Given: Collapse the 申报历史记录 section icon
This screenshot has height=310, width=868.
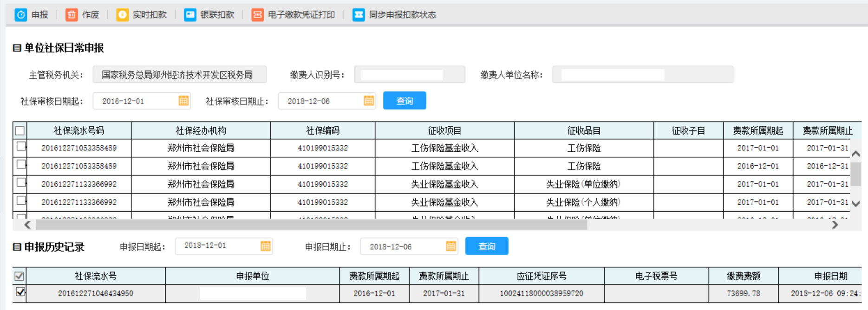Looking at the screenshot, I should pyautogui.click(x=17, y=247).
